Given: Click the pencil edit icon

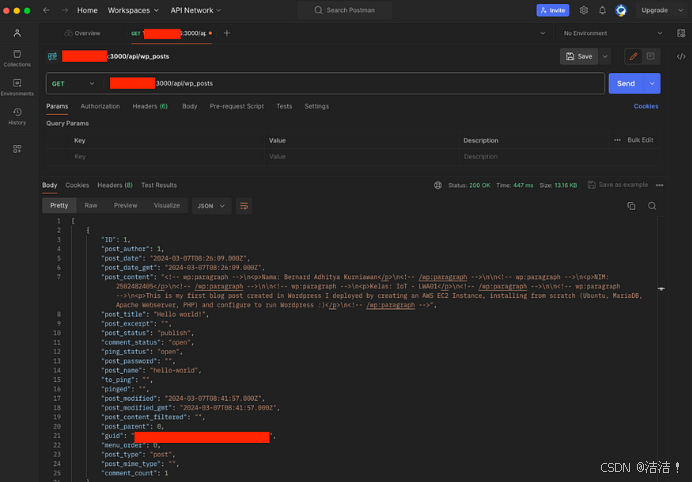Looking at the screenshot, I should point(633,56).
